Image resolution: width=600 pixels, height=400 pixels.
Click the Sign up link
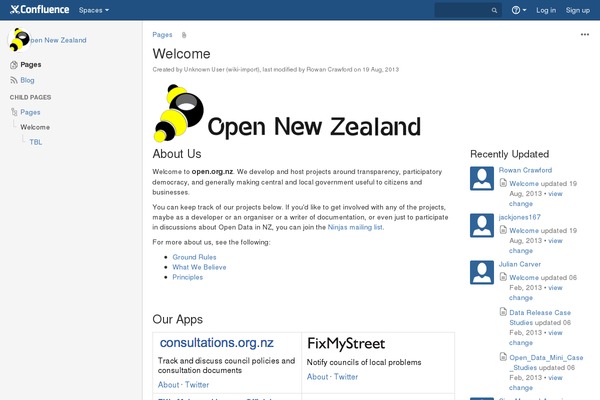(x=577, y=10)
